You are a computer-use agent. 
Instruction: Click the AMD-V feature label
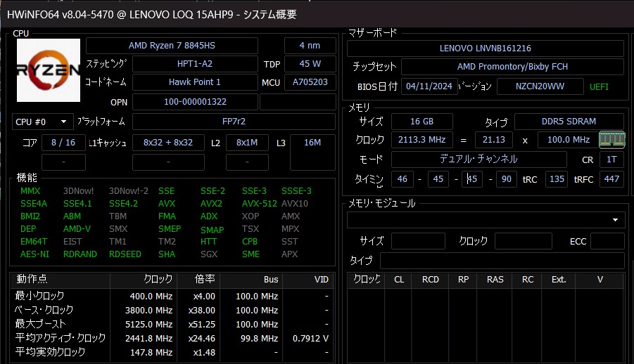pos(77,229)
